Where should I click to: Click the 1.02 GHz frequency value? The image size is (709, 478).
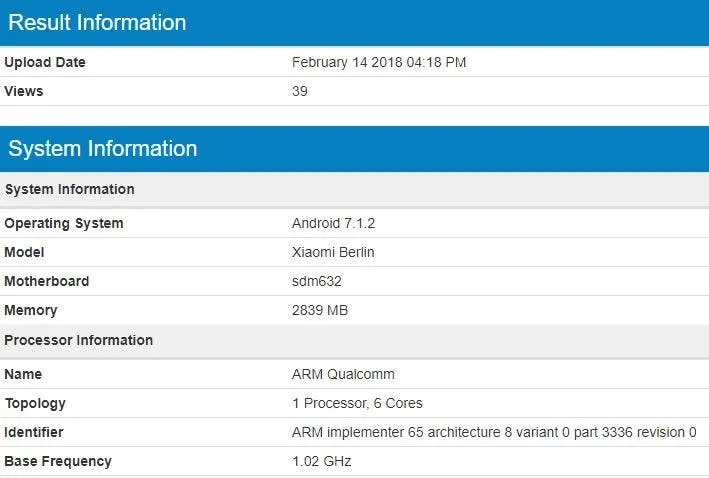click(322, 461)
